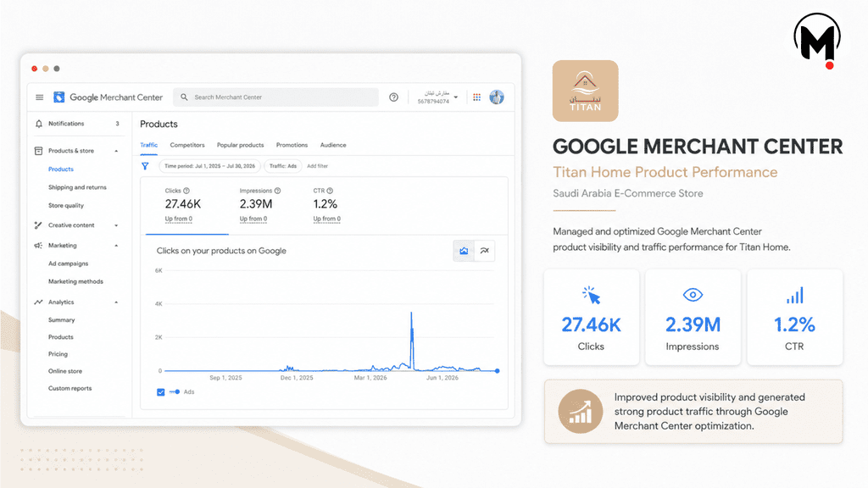Viewport: 868px width, 488px height.
Task: Click the tall spike in clicks chart
Action: point(411,341)
